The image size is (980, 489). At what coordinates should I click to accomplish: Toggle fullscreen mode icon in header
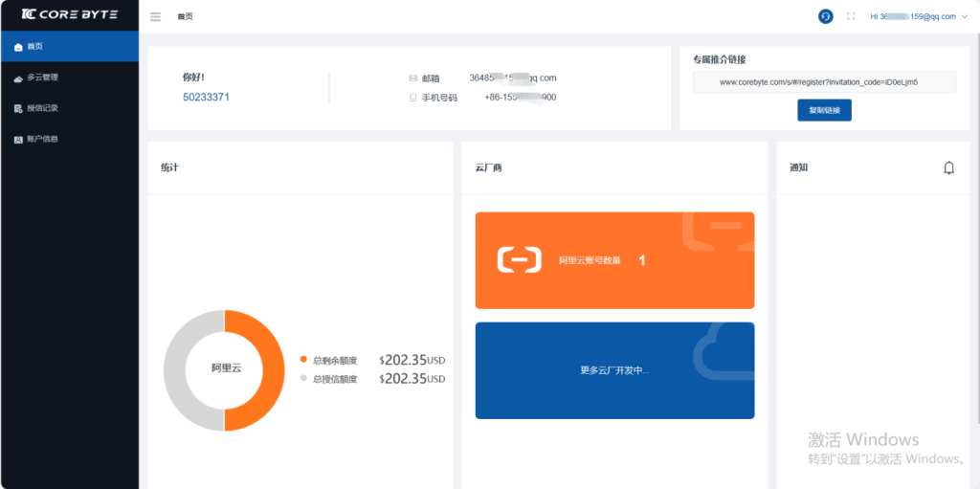coord(851,16)
